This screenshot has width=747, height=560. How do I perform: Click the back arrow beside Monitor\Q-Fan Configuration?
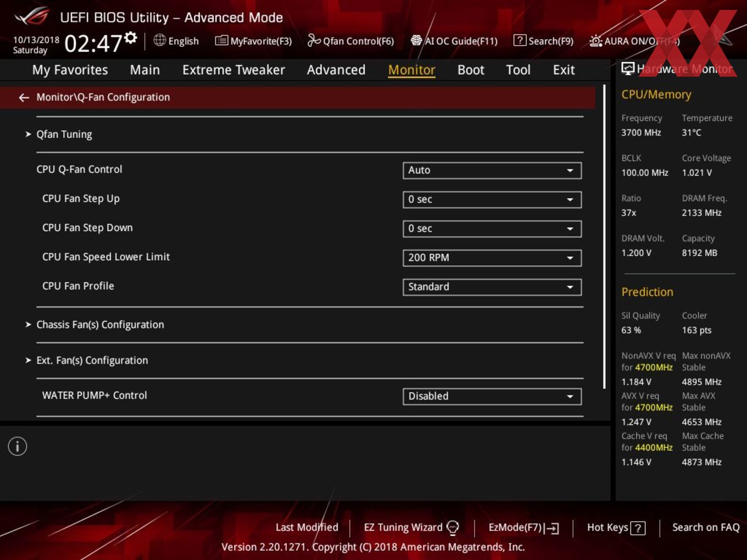pyautogui.click(x=24, y=98)
